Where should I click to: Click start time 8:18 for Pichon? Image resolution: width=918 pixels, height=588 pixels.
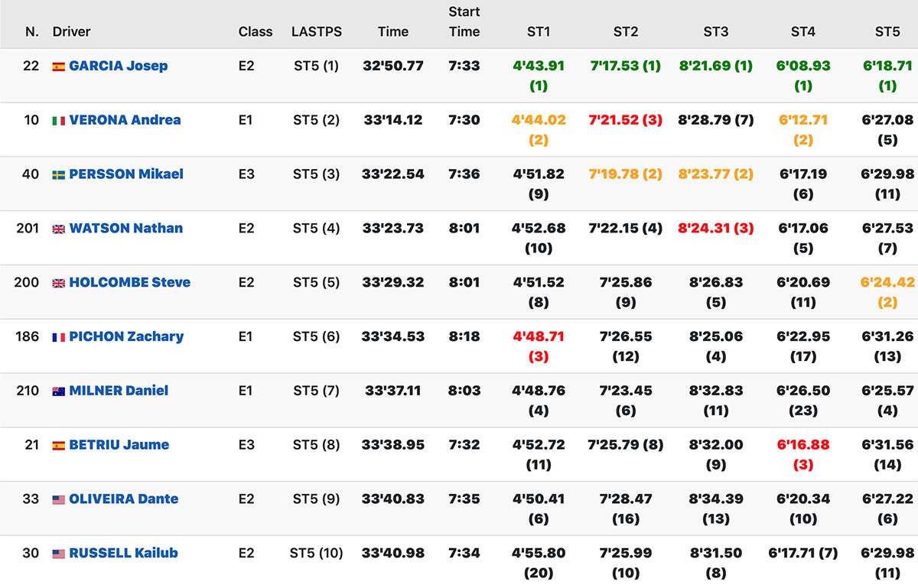pos(464,337)
